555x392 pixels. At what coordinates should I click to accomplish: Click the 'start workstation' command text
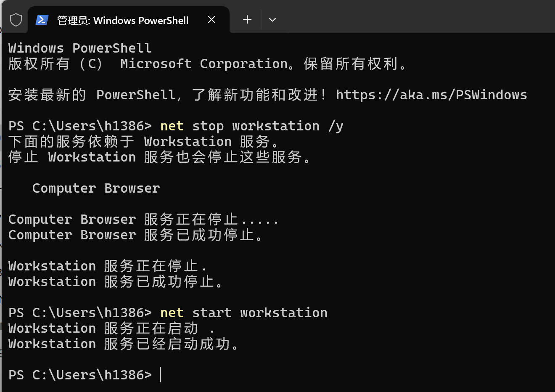coord(259,313)
